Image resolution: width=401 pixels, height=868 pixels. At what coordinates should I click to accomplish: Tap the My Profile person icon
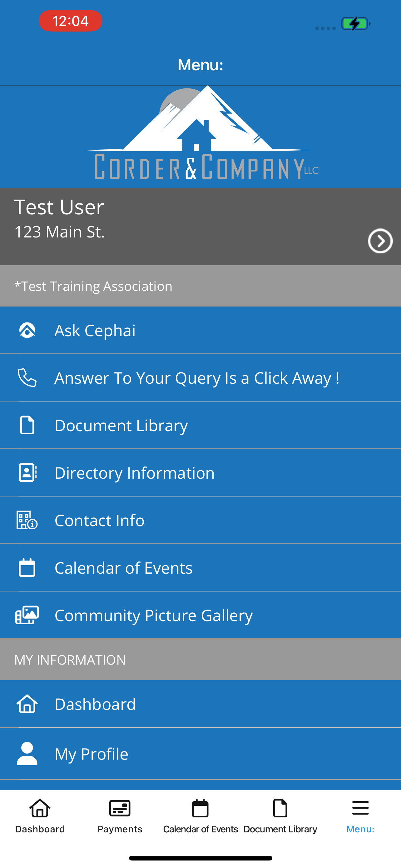(x=27, y=753)
